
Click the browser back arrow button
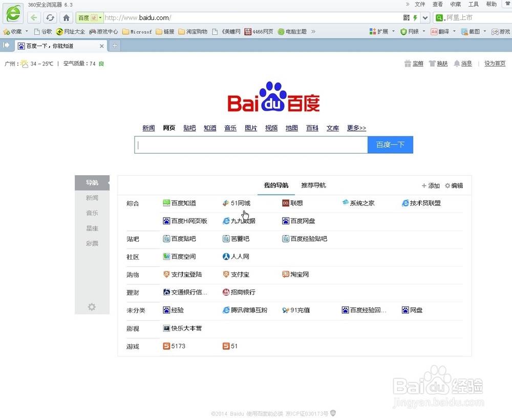(x=34, y=17)
